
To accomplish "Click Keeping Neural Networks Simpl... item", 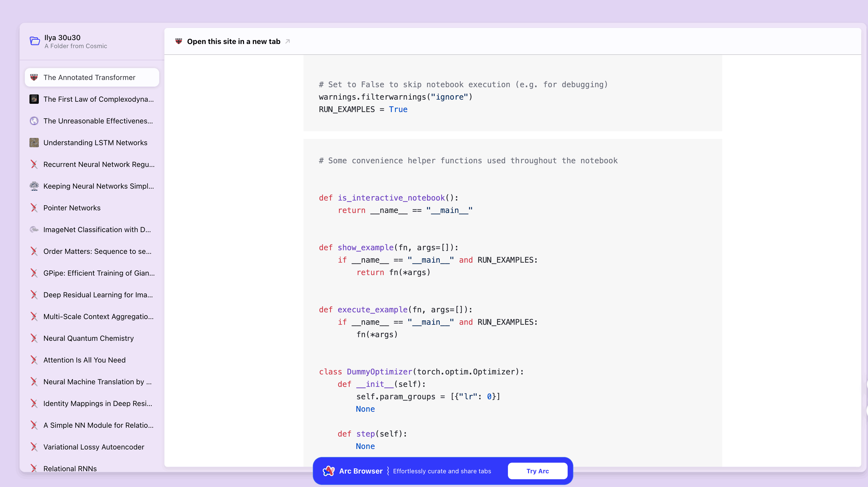I will (x=92, y=186).
